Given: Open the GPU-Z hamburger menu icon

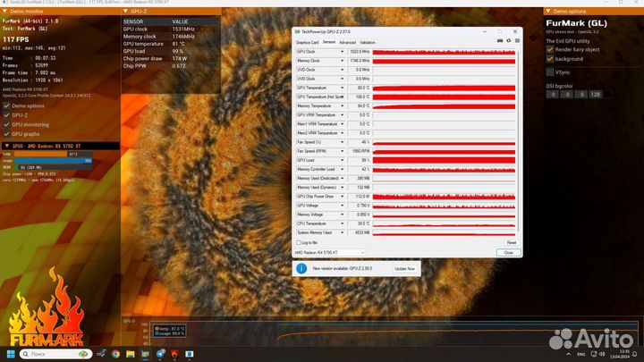Looking at the screenshot, I should tap(517, 40).
